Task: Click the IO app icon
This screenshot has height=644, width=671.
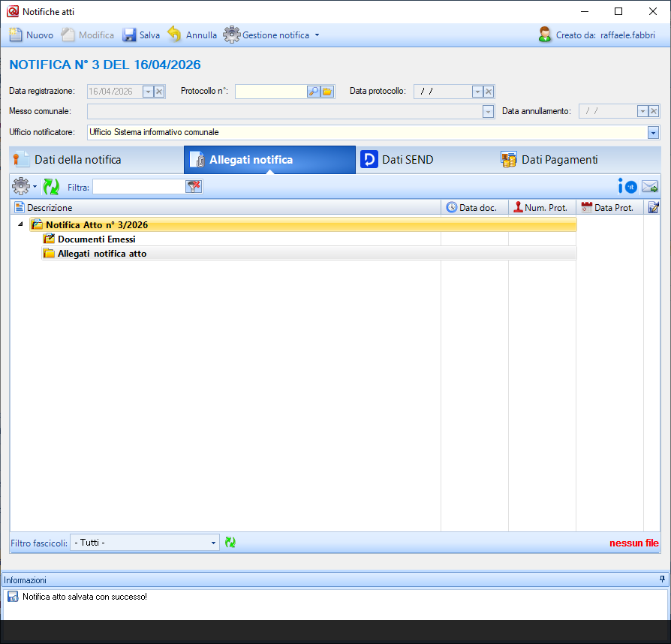Action: pyautogui.click(x=627, y=187)
